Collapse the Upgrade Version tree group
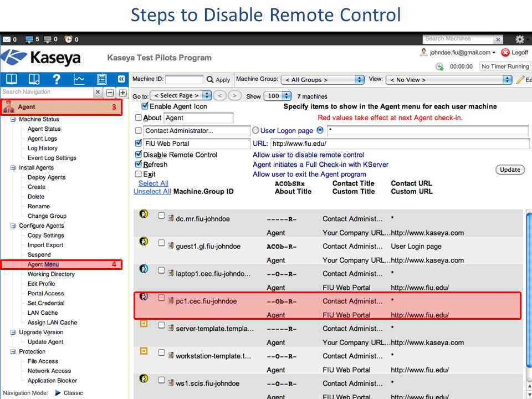Screen dimensions: 532x399 point(13,332)
